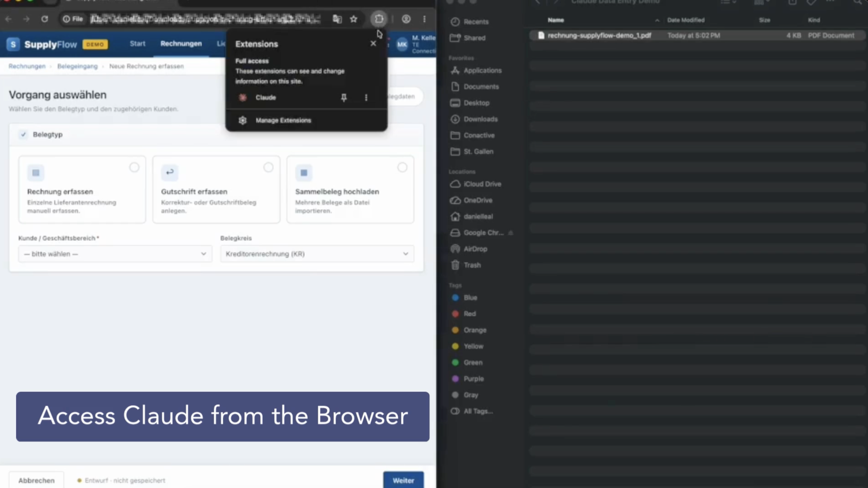
Task: Open the Belegkreis dropdown
Action: click(x=317, y=254)
